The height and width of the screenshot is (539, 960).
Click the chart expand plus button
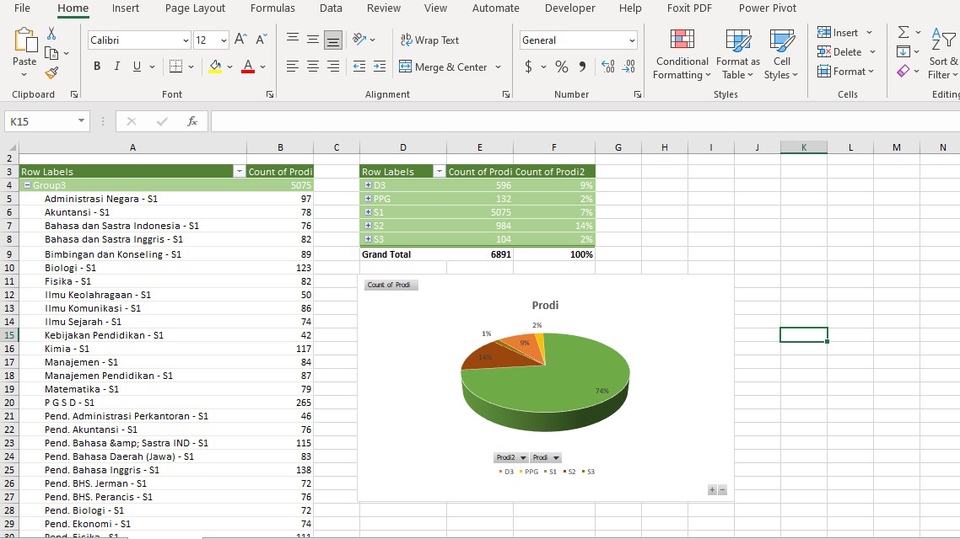click(712, 490)
